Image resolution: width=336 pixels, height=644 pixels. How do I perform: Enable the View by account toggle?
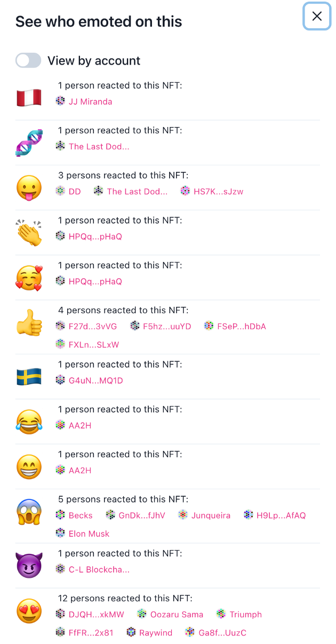tap(28, 60)
